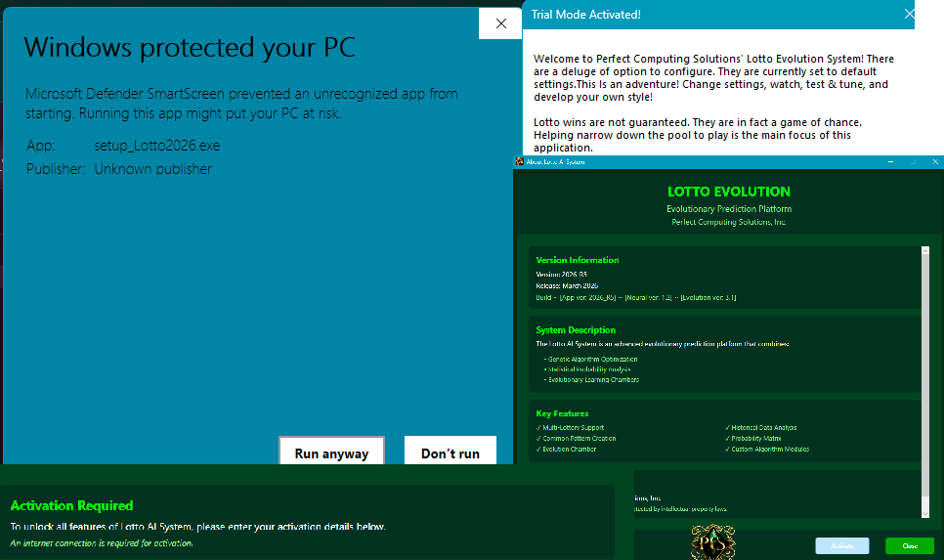Click the Evolutionary Prediction Platform subtitle
Image resolution: width=944 pixels, height=560 pixels.
tap(728, 209)
